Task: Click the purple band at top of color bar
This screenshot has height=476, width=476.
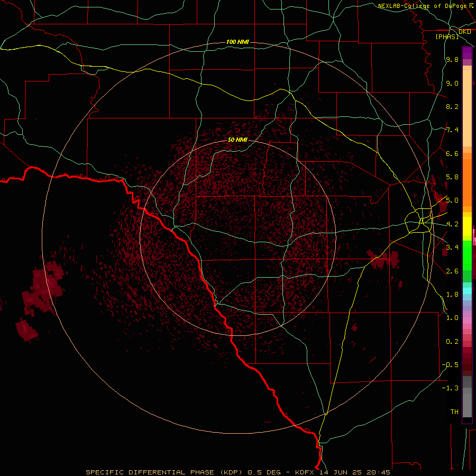Action: click(x=467, y=53)
